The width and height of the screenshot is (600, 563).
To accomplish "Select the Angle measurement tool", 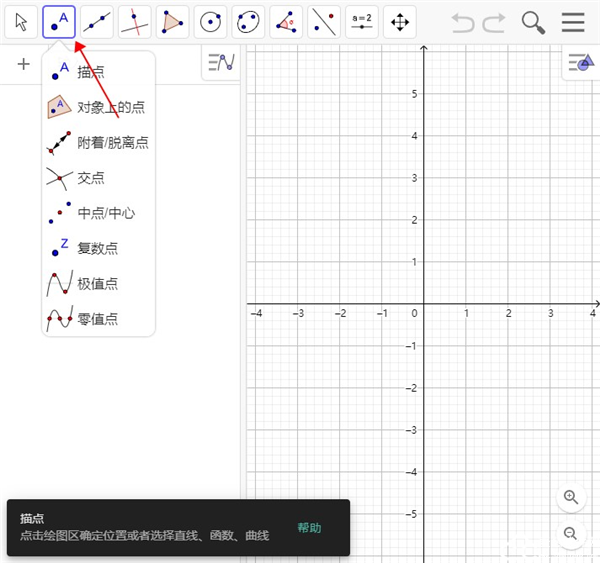I will click(x=286, y=21).
